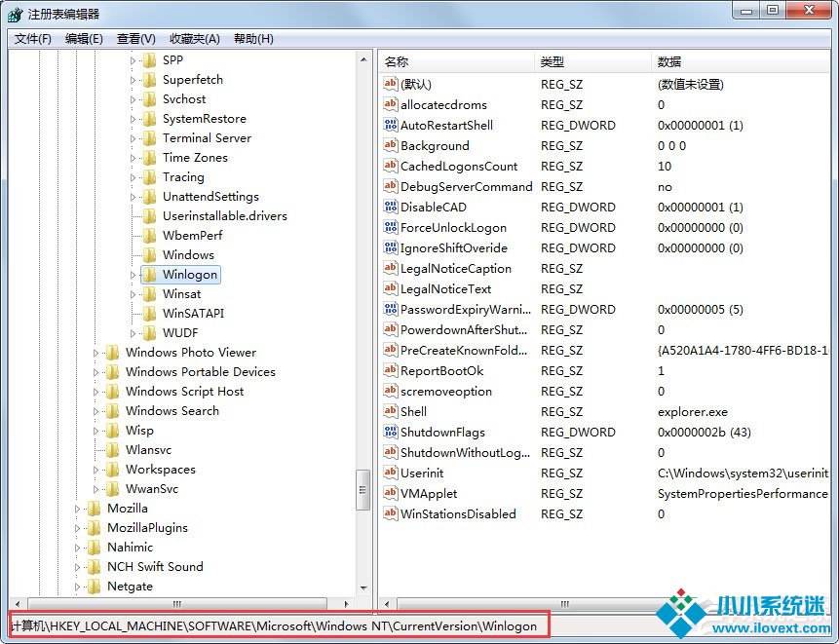839x644 pixels.
Task: Click the string icon of VMApplet value
Action: point(391,493)
